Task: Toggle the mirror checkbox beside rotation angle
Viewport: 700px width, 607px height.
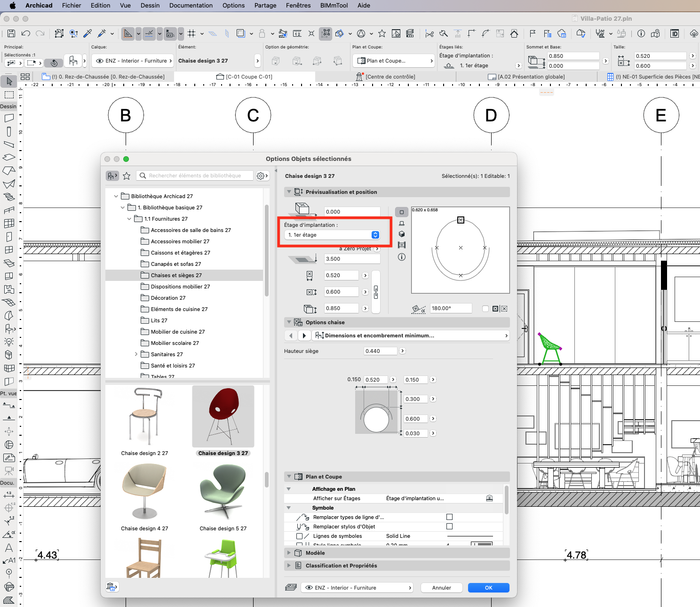Action: (485, 309)
